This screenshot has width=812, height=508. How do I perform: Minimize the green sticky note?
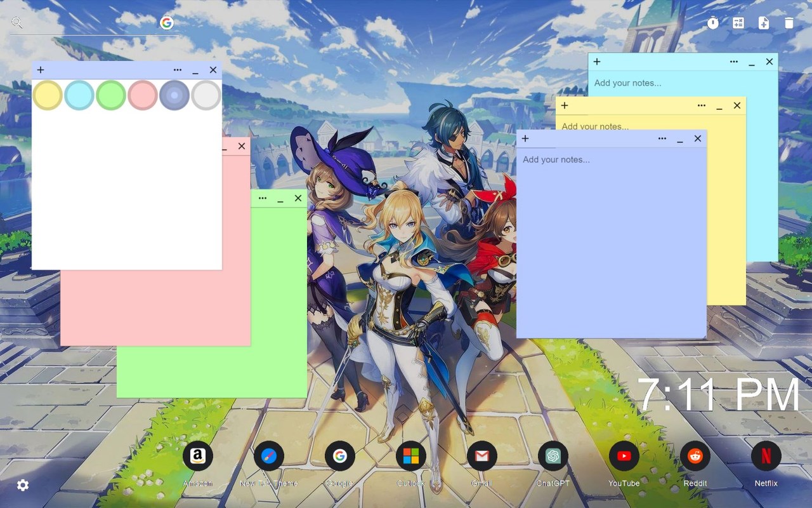[280, 199]
